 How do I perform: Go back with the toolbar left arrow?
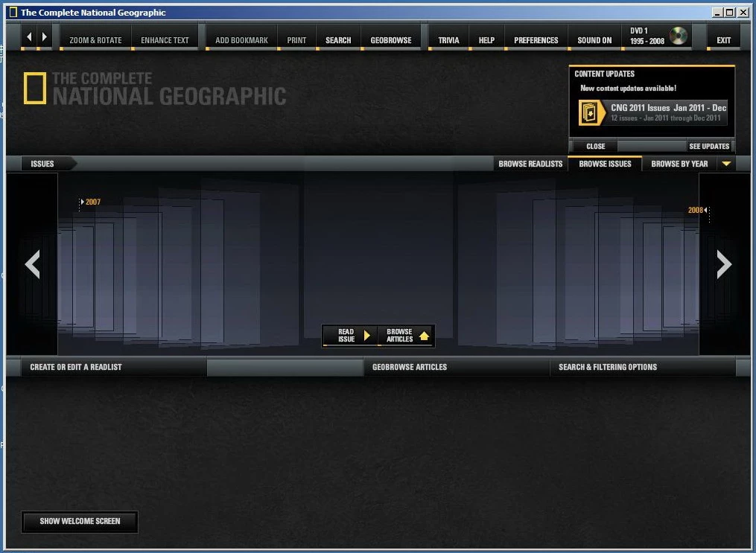tap(29, 36)
